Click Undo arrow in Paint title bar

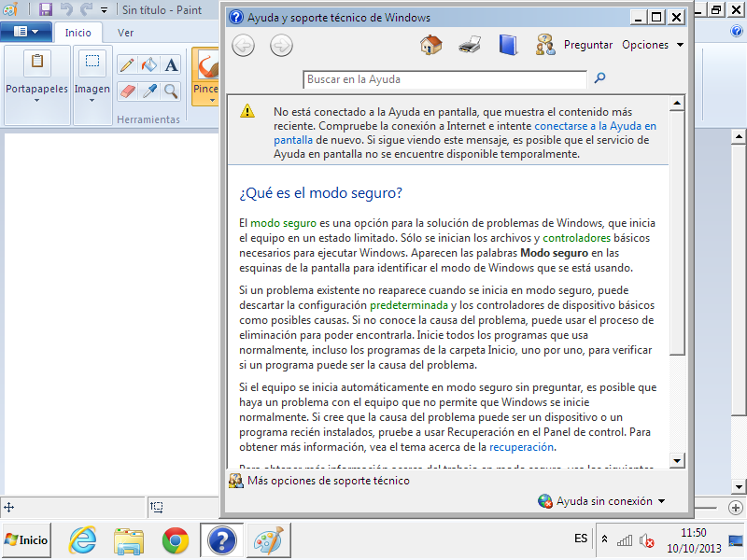click(66, 9)
